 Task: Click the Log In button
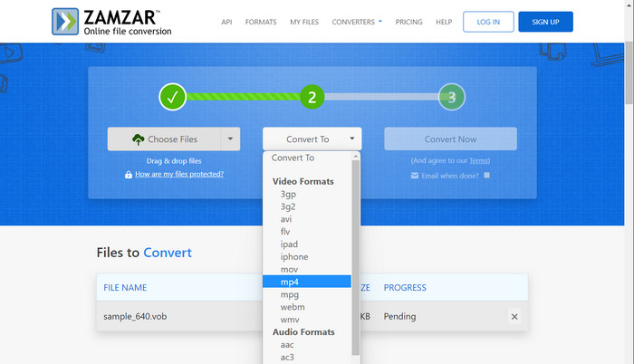pyautogui.click(x=488, y=22)
